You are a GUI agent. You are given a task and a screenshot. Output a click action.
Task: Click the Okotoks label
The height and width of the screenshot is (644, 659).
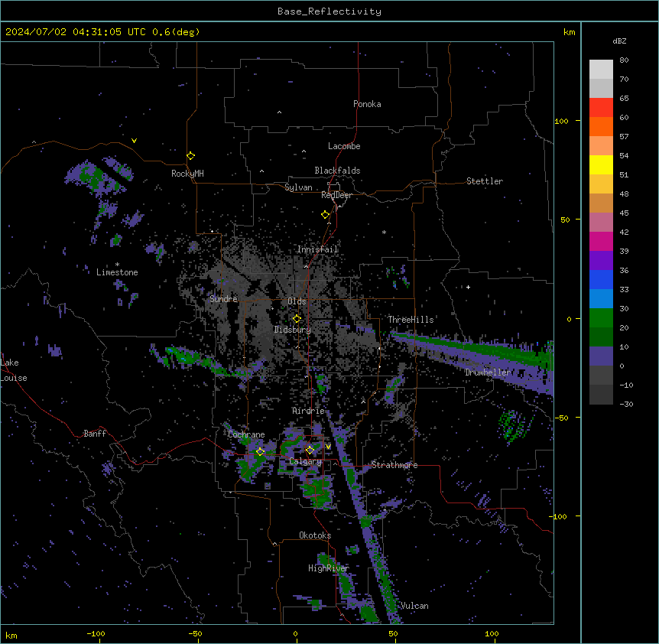click(315, 535)
